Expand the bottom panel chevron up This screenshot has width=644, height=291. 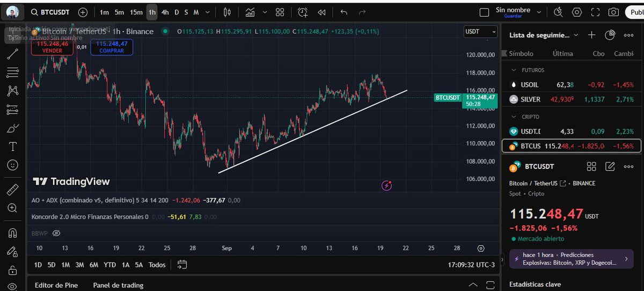(472, 285)
